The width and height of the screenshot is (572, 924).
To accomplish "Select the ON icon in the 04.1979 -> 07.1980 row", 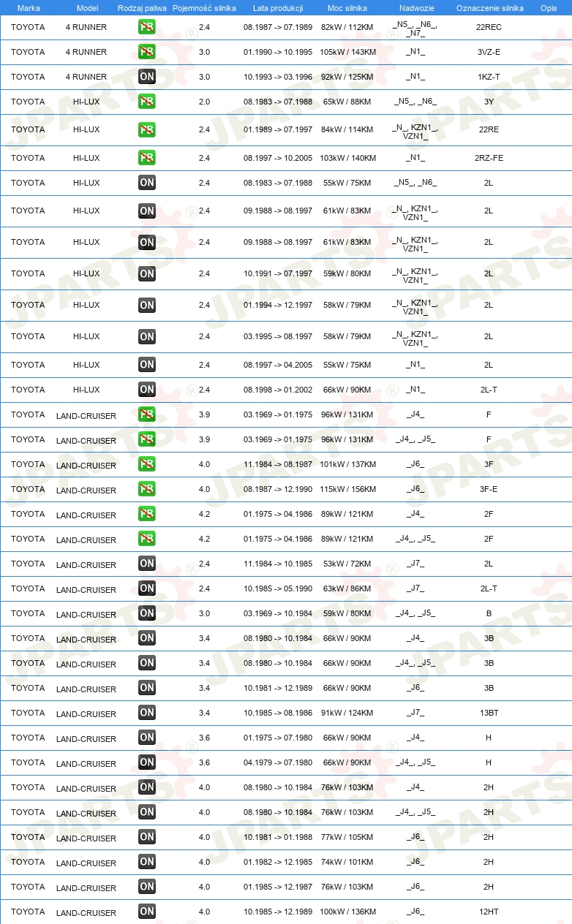I will (x=146, y=762).
